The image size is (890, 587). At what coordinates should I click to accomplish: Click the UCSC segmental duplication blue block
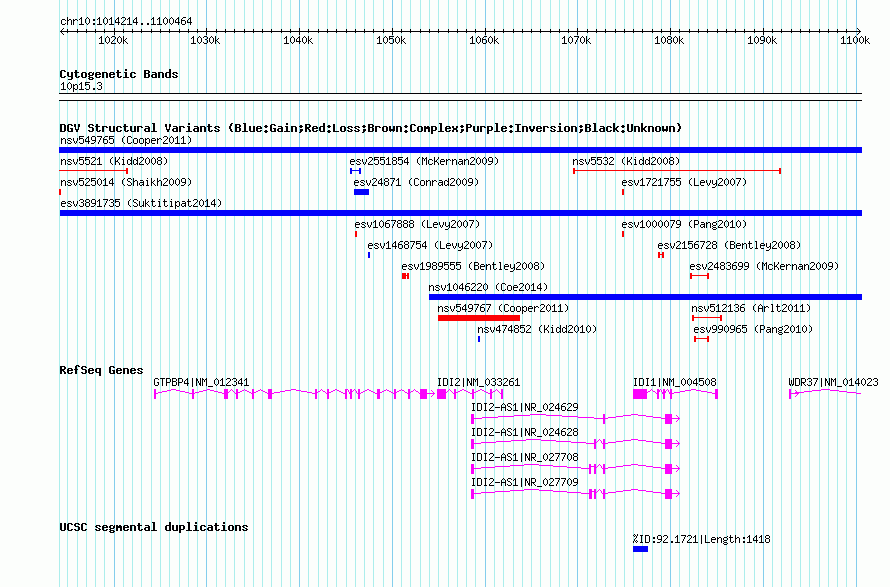pos(640,549)
